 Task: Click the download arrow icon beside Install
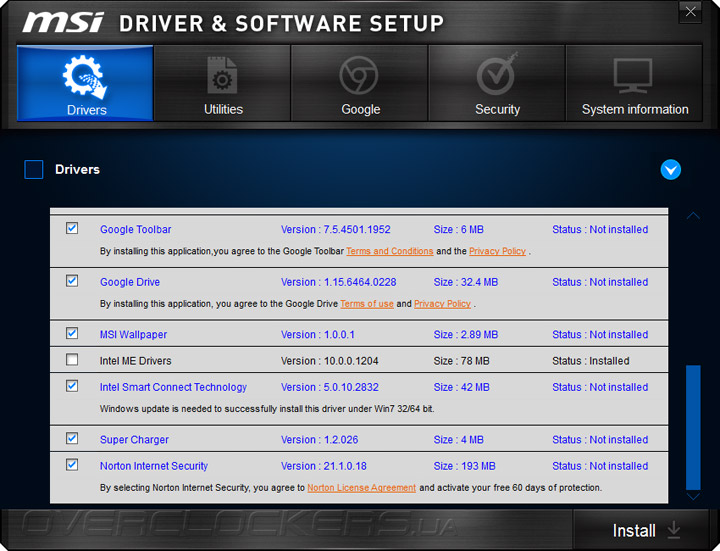(x=674, y=530)
